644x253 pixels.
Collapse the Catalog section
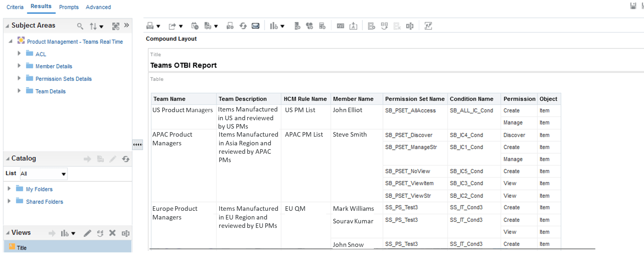coord(8,159)
